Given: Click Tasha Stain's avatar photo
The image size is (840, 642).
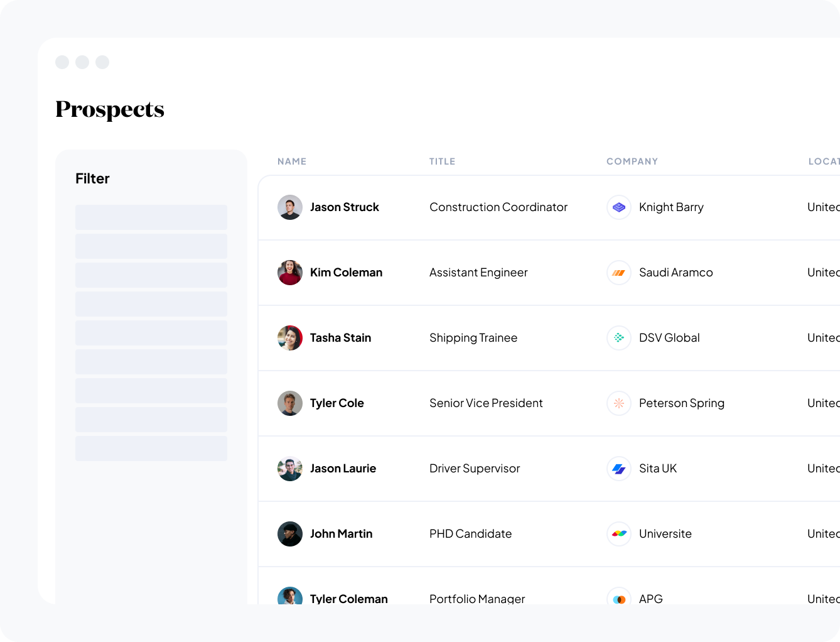Looking at the screenshot, I should [x=290, y=338].
